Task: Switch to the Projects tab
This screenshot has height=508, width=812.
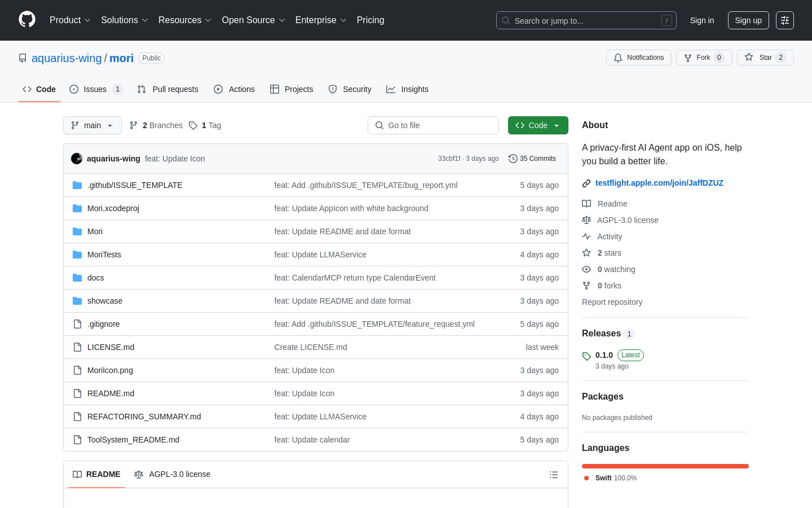Action: tap(292, 89)
